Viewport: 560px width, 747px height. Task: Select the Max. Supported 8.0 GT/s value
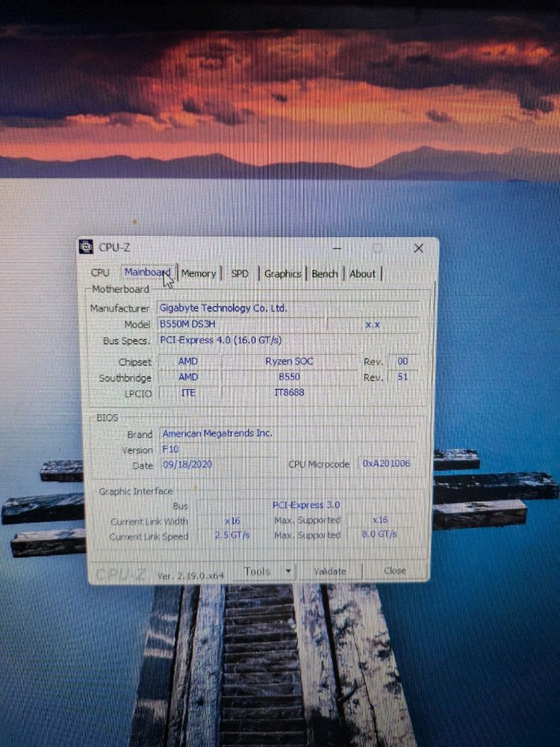coord(379,534)
